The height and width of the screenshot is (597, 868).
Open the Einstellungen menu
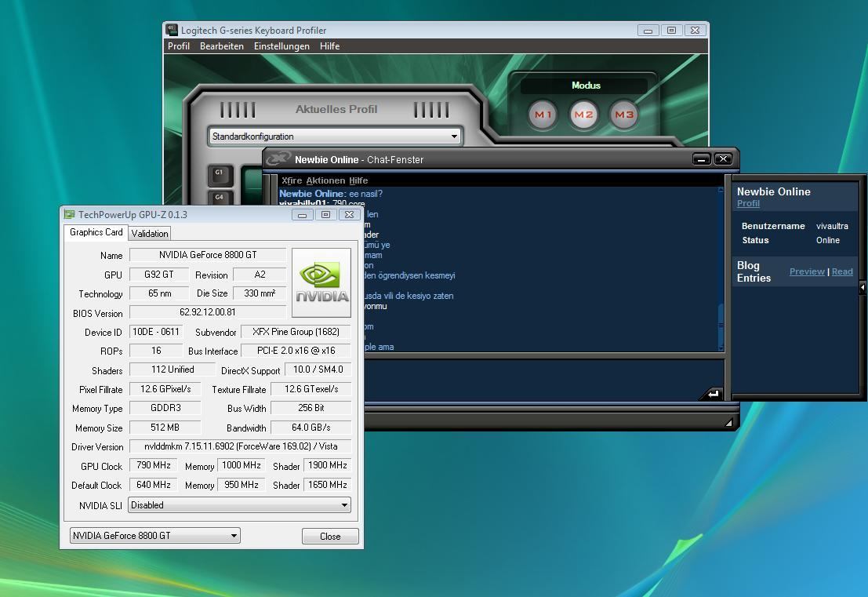(281, 46)
